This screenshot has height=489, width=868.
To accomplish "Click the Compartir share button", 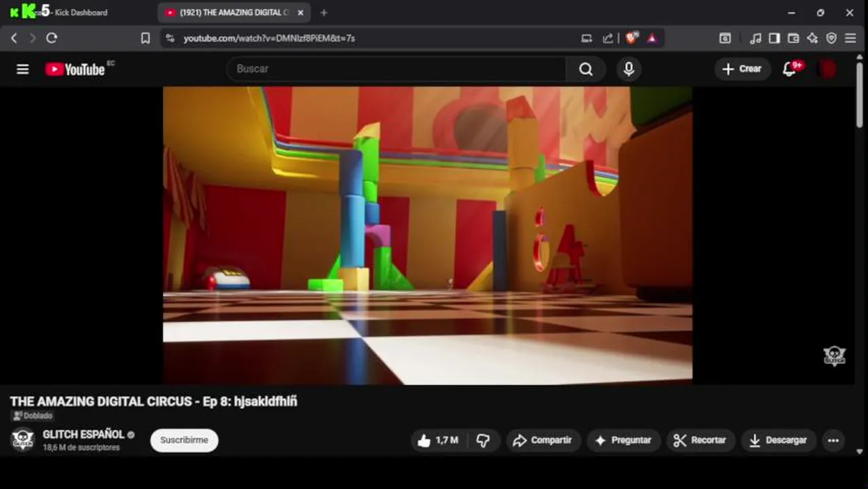I will point(542,440).
